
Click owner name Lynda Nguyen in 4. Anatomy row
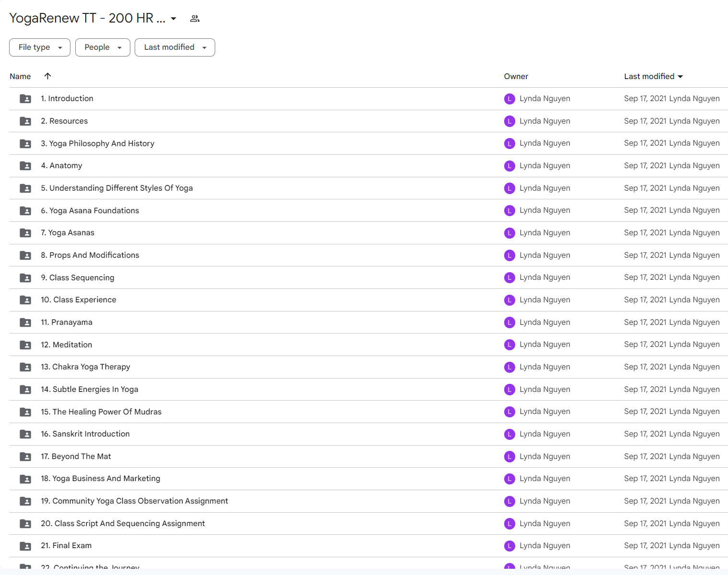pyautogui.click(x=545, y=165)
